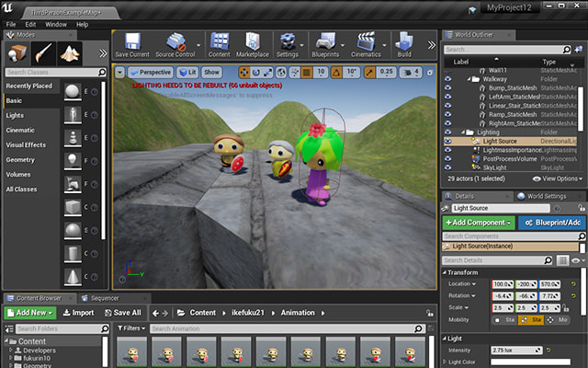Select the Paint mode brush icon
The width and height of the screenshot is (588, 368).
pos(45,54)
